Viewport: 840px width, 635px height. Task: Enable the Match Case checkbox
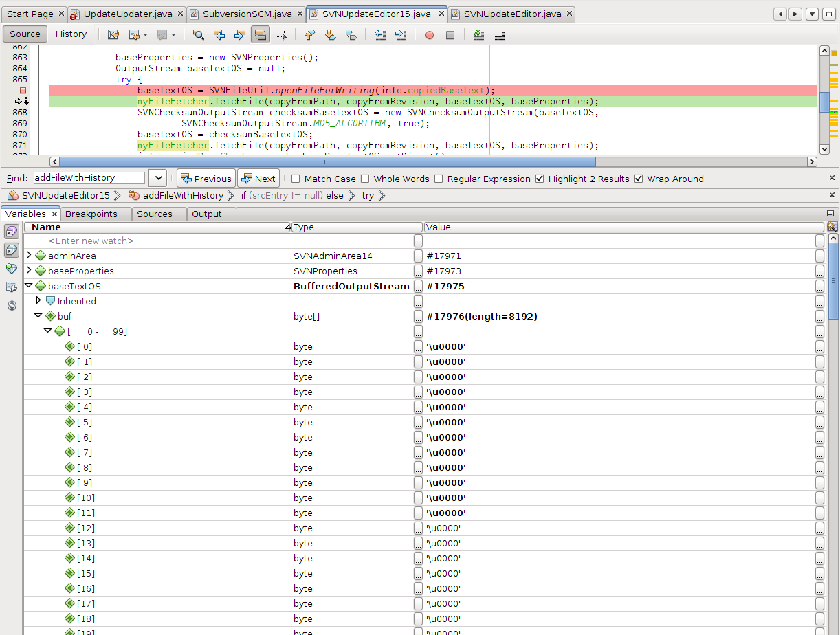pyautogui.click(x=296, y=179)
